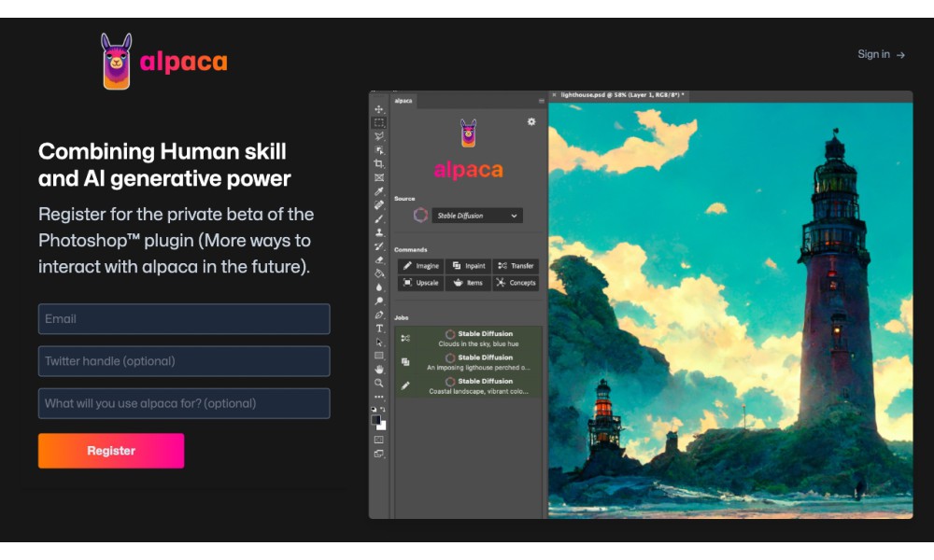Select the Healing Brush tool
This screenshot has width=934, height=560.
click(x=379, y=204)
